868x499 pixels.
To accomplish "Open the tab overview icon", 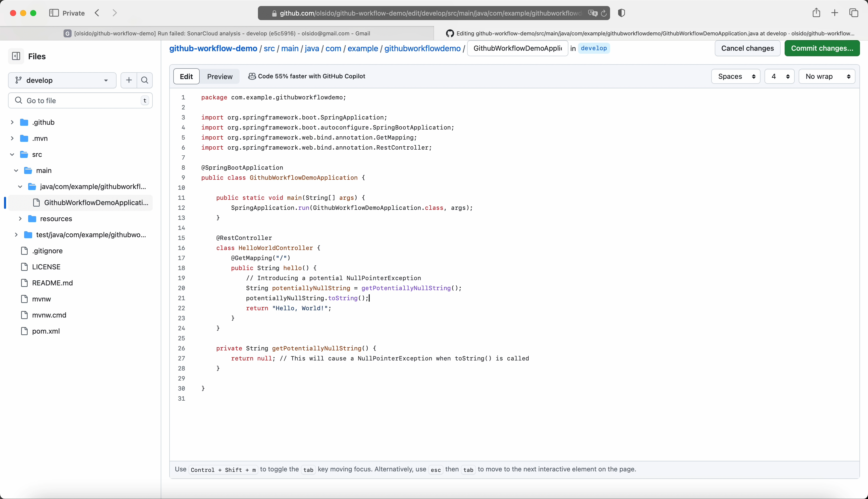I will pos(854,13).
